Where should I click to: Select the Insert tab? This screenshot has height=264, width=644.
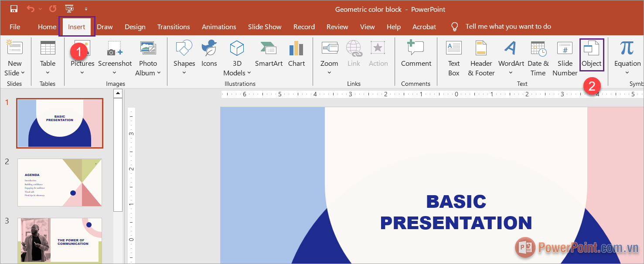pos(77,27)
